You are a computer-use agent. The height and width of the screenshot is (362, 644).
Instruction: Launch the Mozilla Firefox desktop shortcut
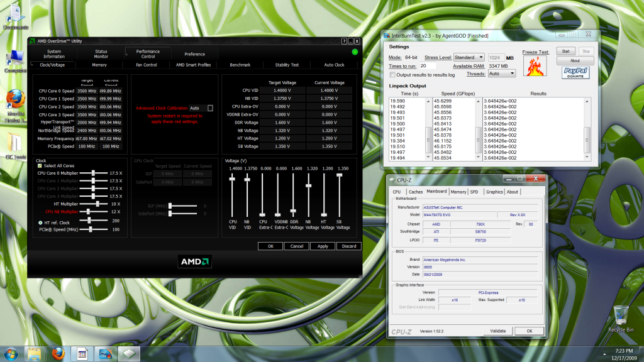coord(16,106)
